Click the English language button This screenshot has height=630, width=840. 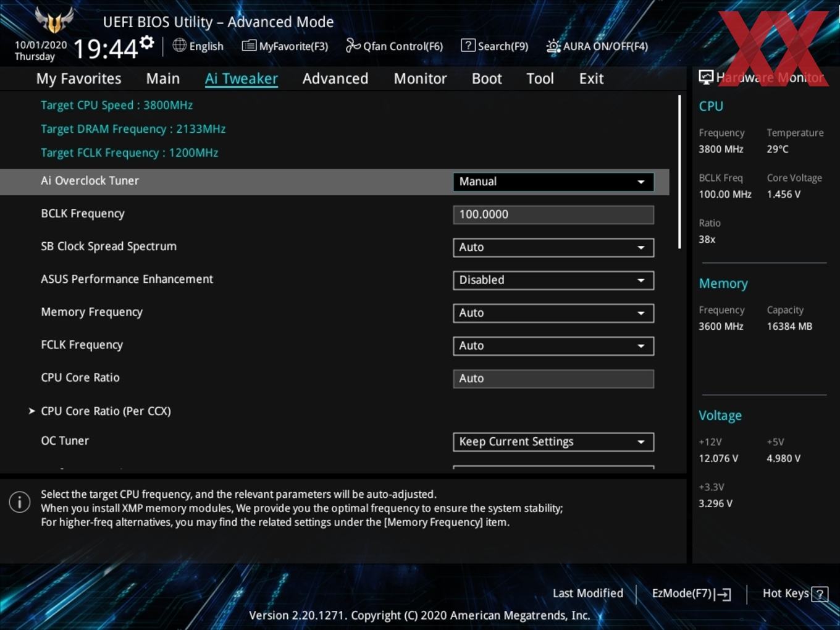(198, 46)
